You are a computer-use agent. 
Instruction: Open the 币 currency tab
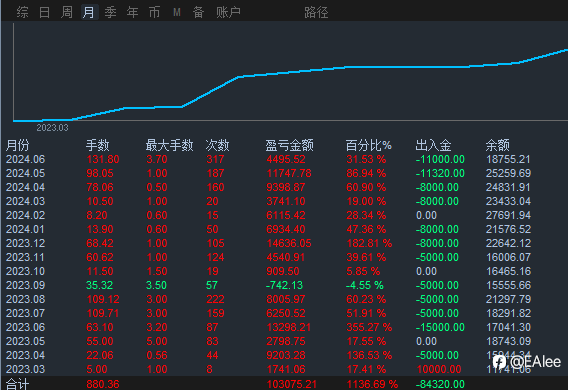click(x=154, y=12)
